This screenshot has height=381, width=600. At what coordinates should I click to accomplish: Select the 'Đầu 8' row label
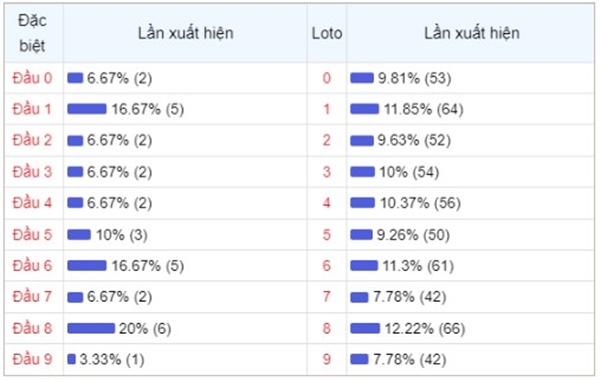click(x=32, y=328)
